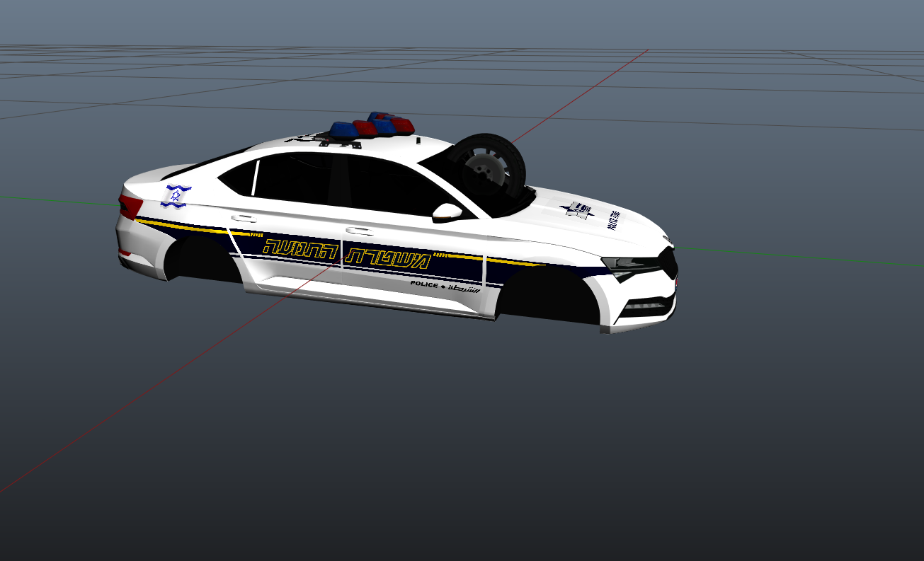This screenshot has height=561, width=924.
Task: Click the red light on the roof lightbar
Action: 365,127
